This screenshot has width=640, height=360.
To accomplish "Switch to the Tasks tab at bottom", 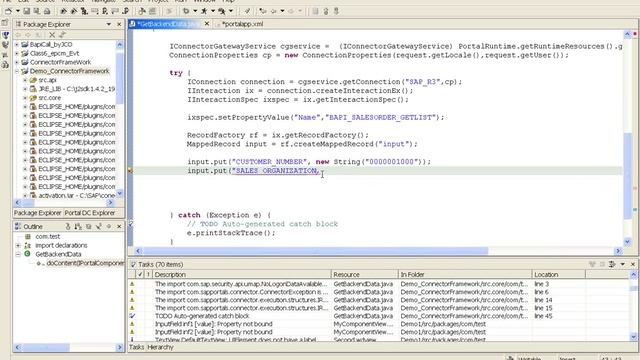I will point(136,347).
